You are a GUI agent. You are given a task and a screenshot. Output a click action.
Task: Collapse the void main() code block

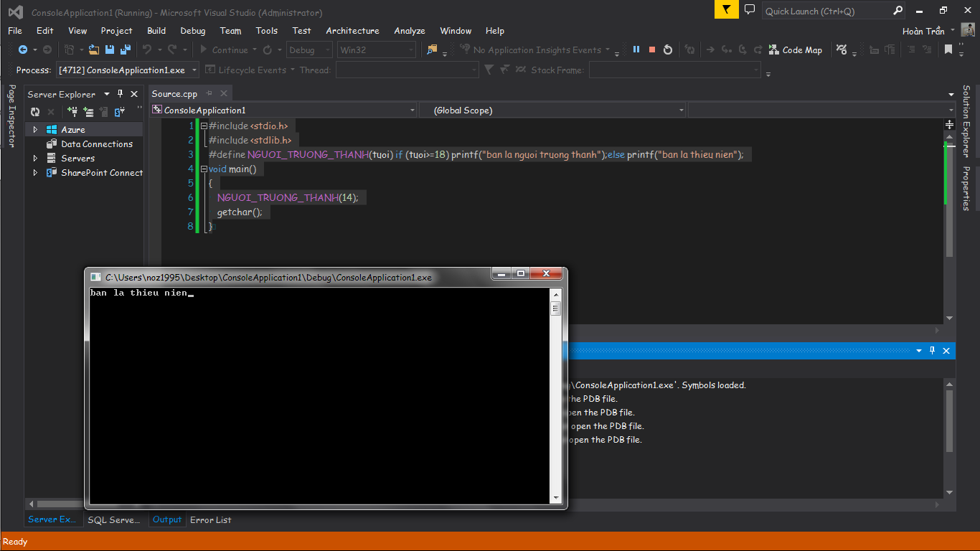(204, 169)
